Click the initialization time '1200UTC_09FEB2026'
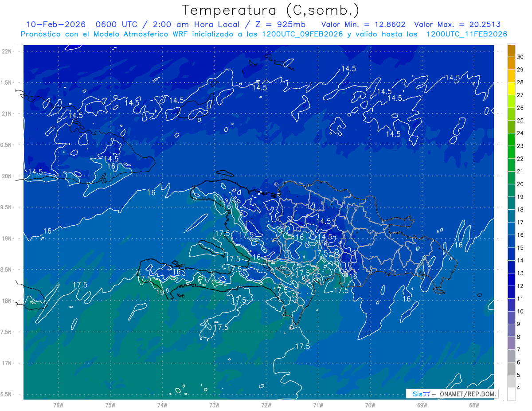This screenshot has width=532, height=411. tap(303, 34)
